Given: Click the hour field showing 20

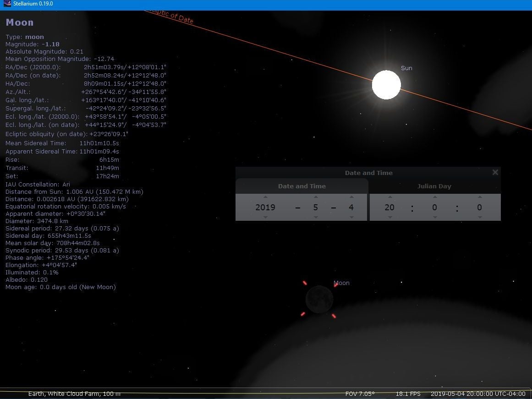Looking at the screenshot, I should tap(389, 208).
